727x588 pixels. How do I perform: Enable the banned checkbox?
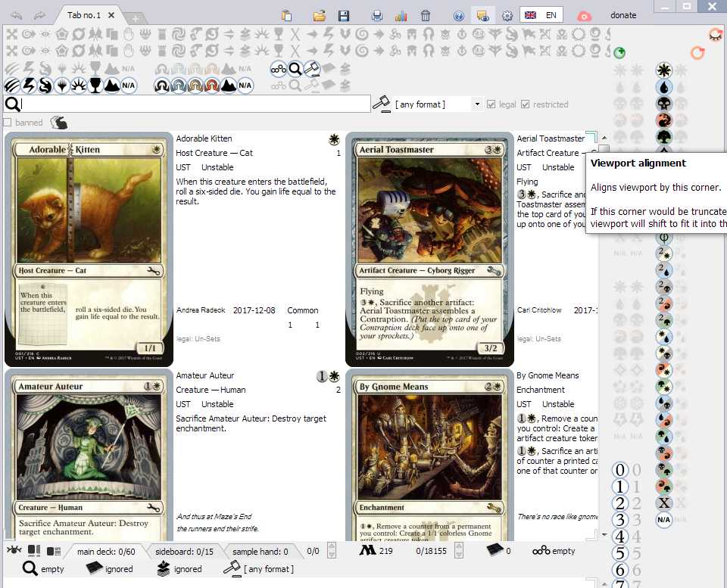click(x=8, y=123)
